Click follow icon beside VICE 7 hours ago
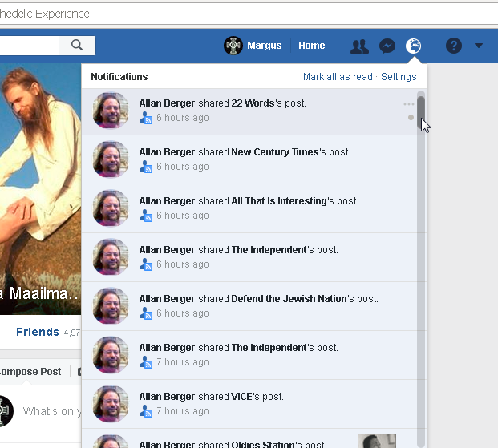The width and height of the screenshot is (498, 448). click(146, 411)
